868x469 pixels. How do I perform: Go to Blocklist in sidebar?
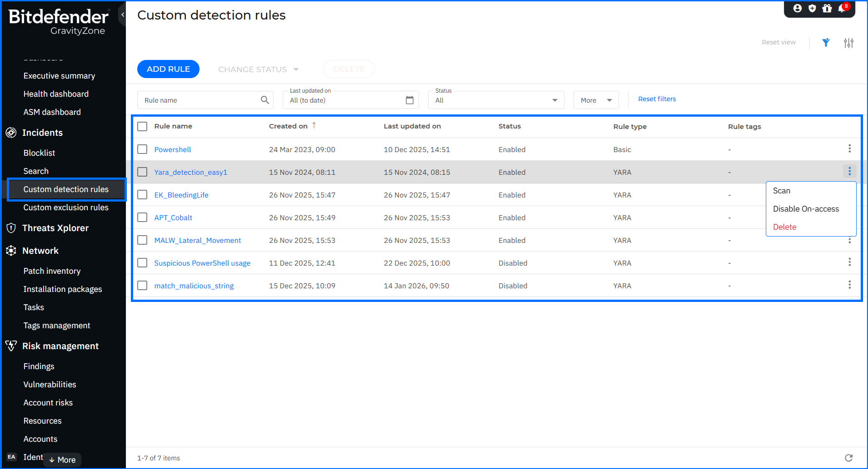tap(39, 153)
